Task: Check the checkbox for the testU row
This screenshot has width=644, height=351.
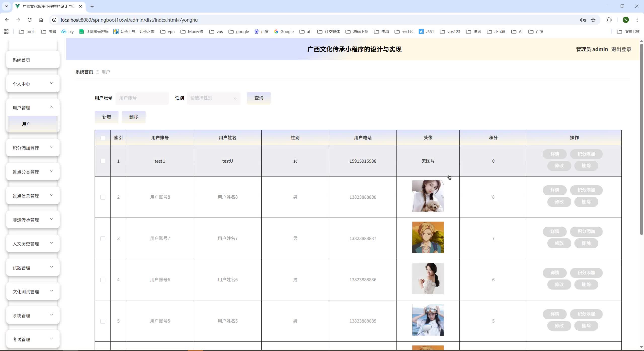Action: (103, 161)
